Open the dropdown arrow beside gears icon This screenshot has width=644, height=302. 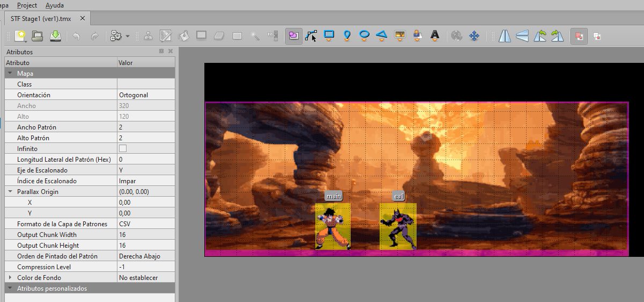click(x=128, y=37)
